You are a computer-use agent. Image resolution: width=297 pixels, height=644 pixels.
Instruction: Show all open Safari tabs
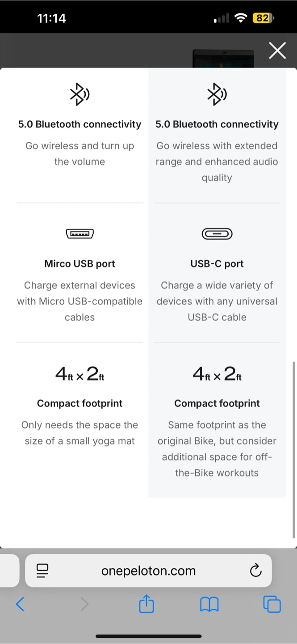tap(272, 605)
